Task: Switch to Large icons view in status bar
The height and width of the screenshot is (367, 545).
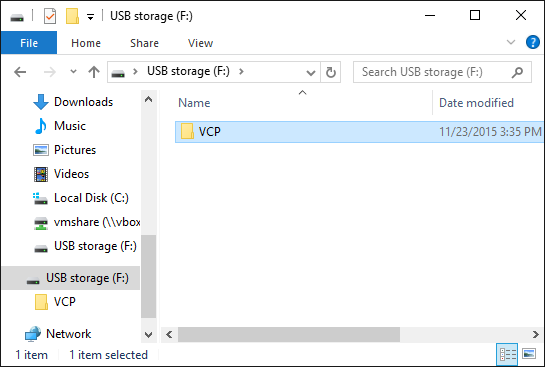Action: pos(529,354)
